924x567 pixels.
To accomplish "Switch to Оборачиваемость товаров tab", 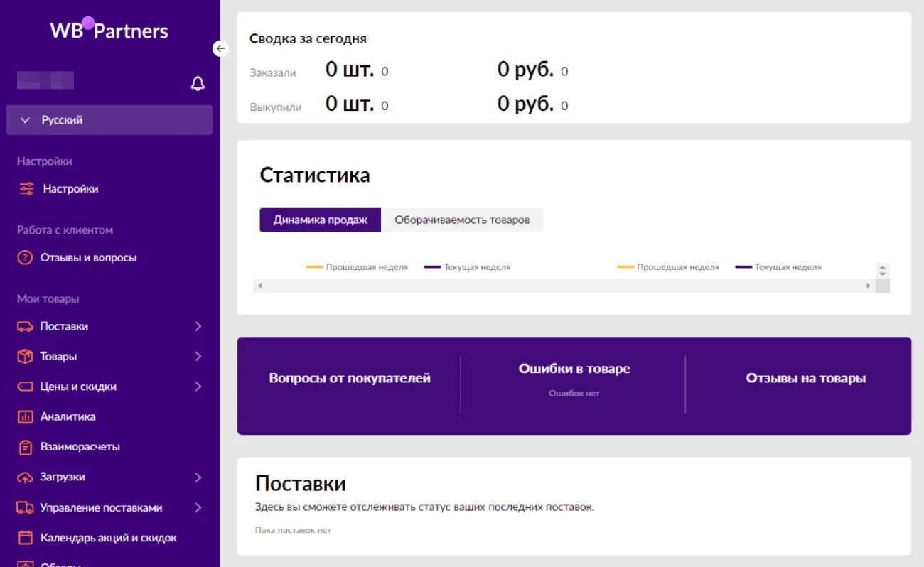I will (462, 220).
